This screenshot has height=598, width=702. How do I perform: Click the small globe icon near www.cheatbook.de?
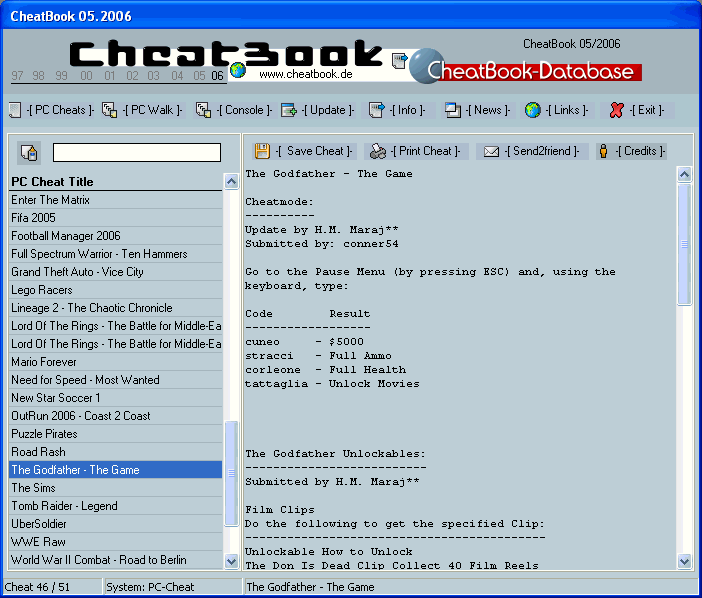238,70
